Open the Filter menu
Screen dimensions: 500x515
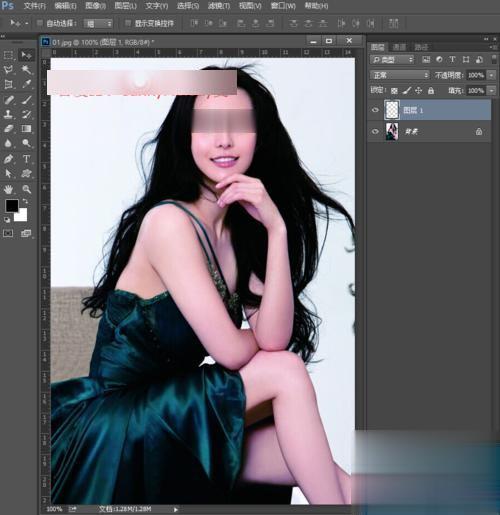click(219, 6)
